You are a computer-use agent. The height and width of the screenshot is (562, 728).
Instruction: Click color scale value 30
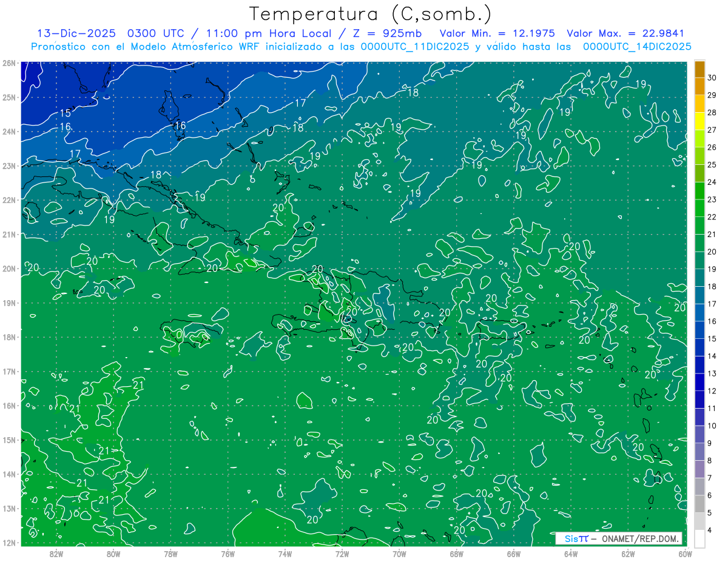pos(712,78)
